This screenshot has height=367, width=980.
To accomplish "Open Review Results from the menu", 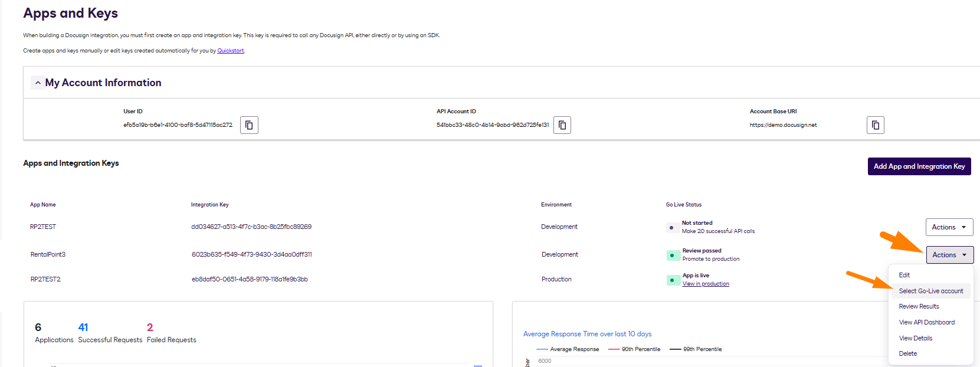I will point(919,306).
